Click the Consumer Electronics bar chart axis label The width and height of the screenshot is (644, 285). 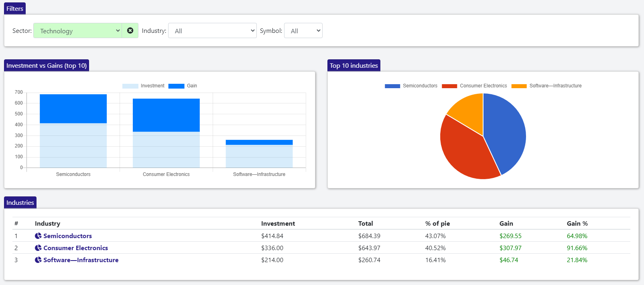[166, 174]
